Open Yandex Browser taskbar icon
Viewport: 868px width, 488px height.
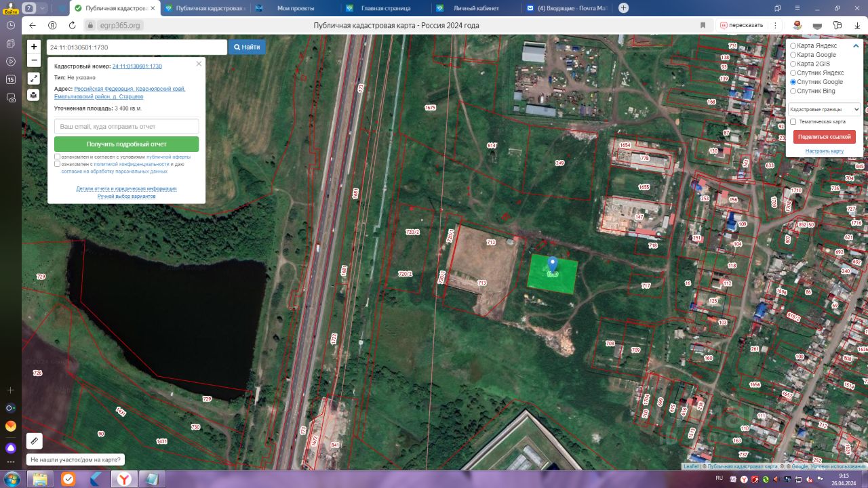click(x=124, y=479)
